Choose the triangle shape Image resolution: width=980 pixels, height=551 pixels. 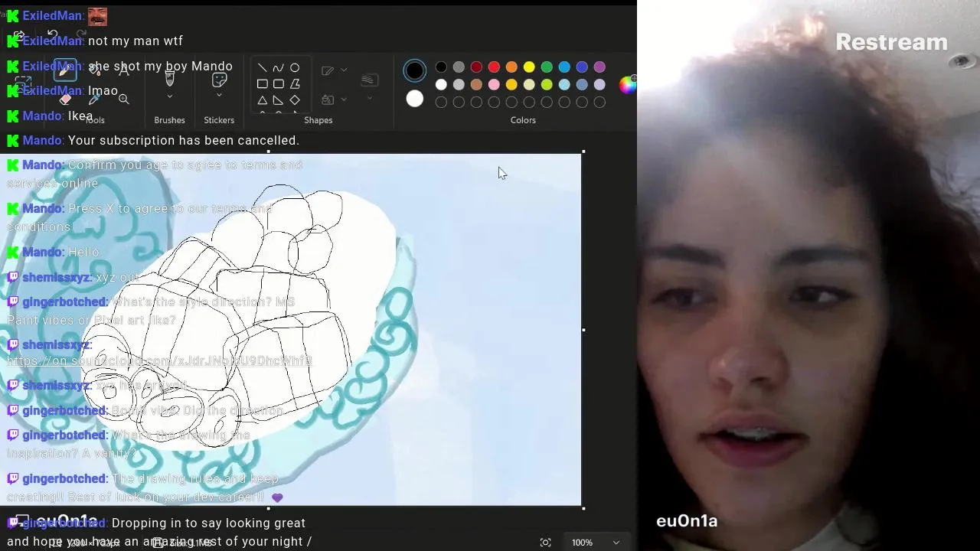coord(262,100)
